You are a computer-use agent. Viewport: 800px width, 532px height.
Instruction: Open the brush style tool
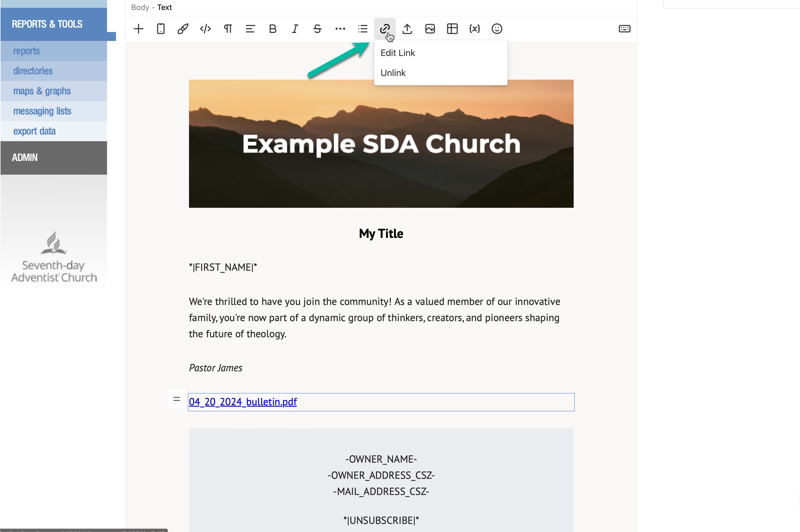(183, 29)
